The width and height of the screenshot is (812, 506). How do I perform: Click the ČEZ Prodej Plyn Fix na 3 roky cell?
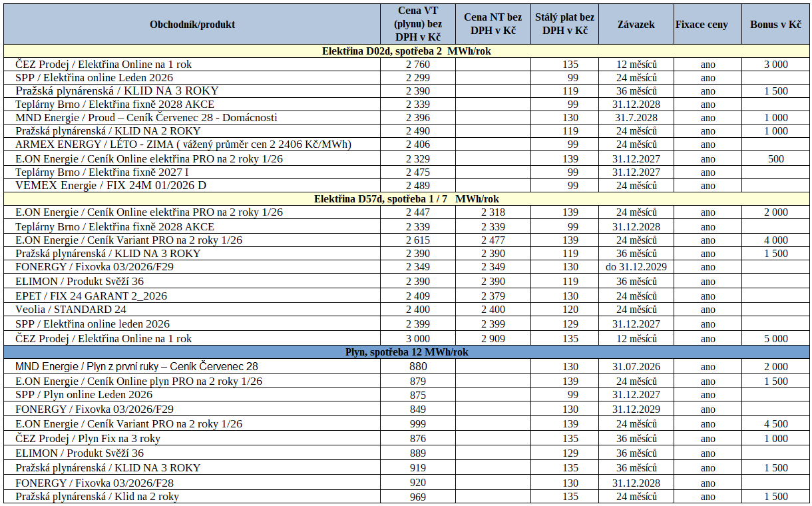pos(88,439)
